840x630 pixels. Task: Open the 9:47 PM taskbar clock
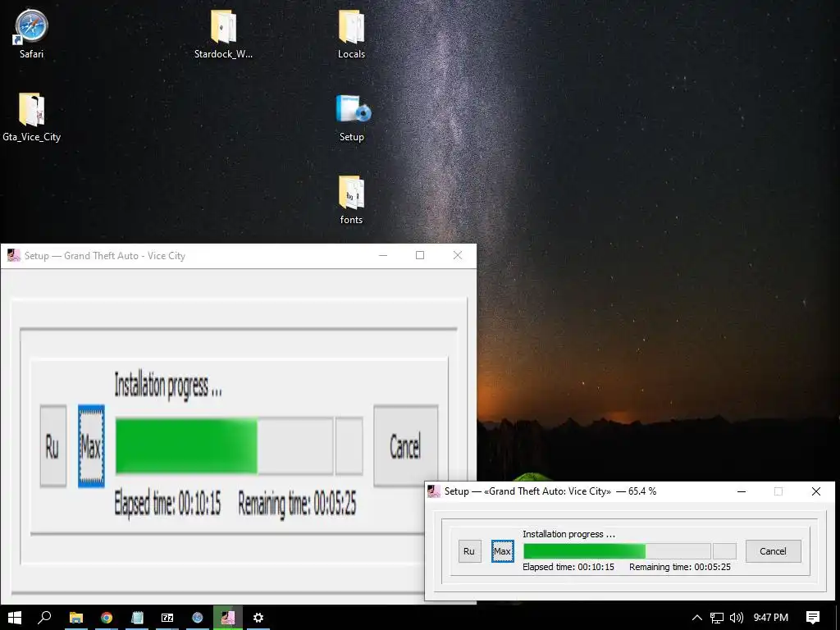tap(771, 618)
